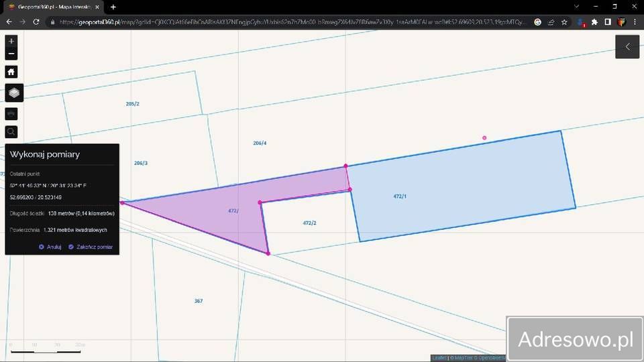This screenshot has height=362, width=644.
Task: Click the measurement vertex at polygon's western tip
Action: click(122, 202)
